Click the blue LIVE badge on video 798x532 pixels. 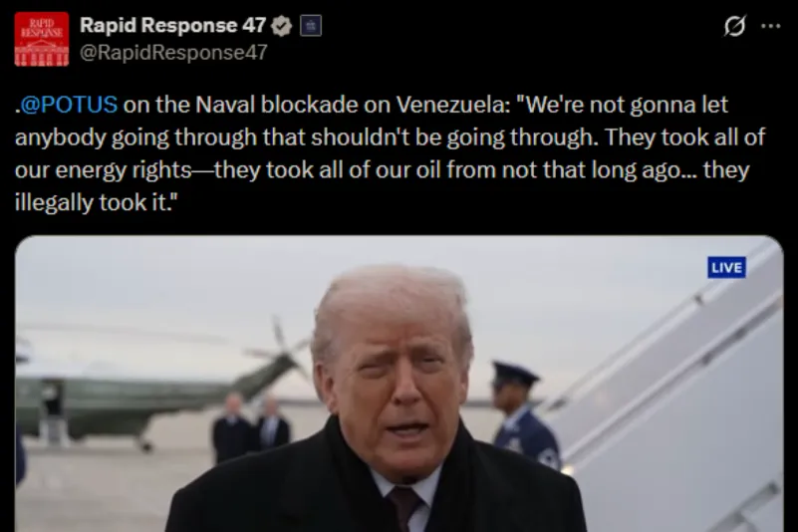point(726,267)
